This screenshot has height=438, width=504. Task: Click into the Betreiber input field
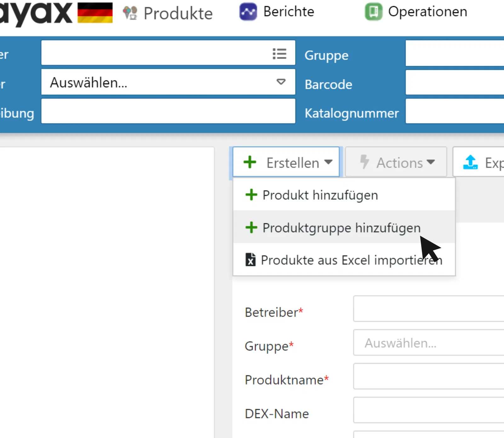coord(428,309)
